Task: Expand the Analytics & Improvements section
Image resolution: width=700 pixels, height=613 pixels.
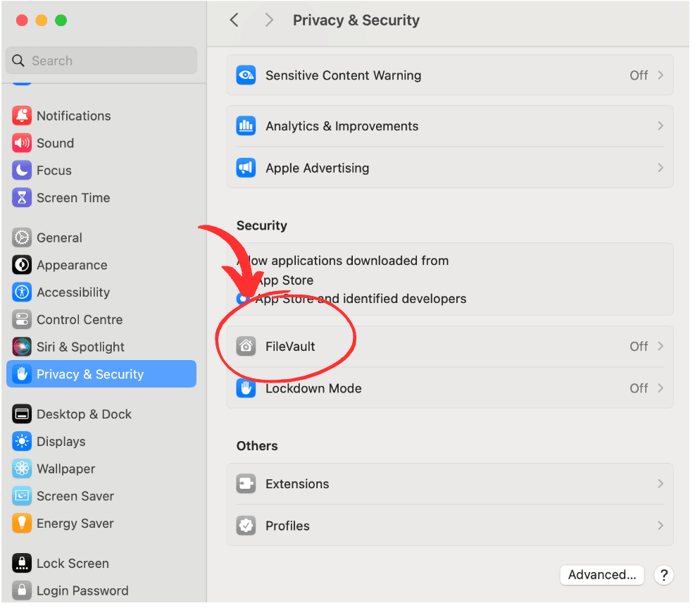Action: coord(450,126)
